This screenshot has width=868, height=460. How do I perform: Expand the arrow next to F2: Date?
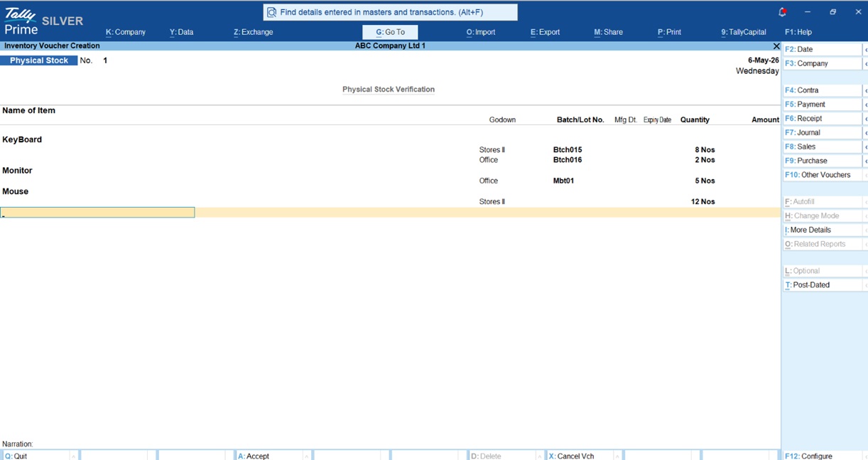865,49
